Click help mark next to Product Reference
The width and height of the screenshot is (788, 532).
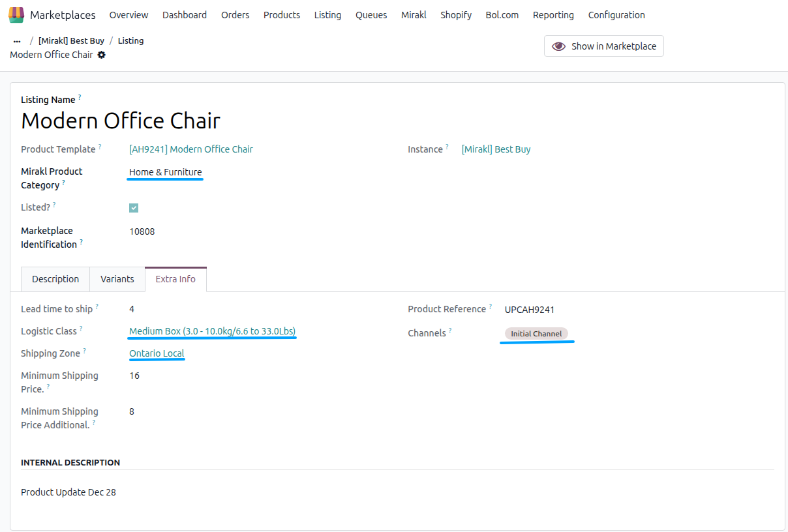point(490,306)
